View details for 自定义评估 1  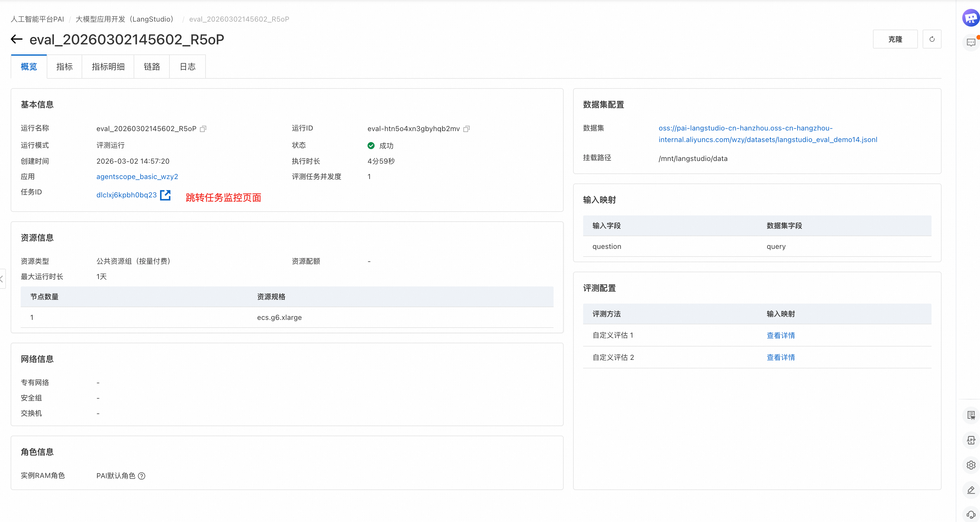(780, 336)
